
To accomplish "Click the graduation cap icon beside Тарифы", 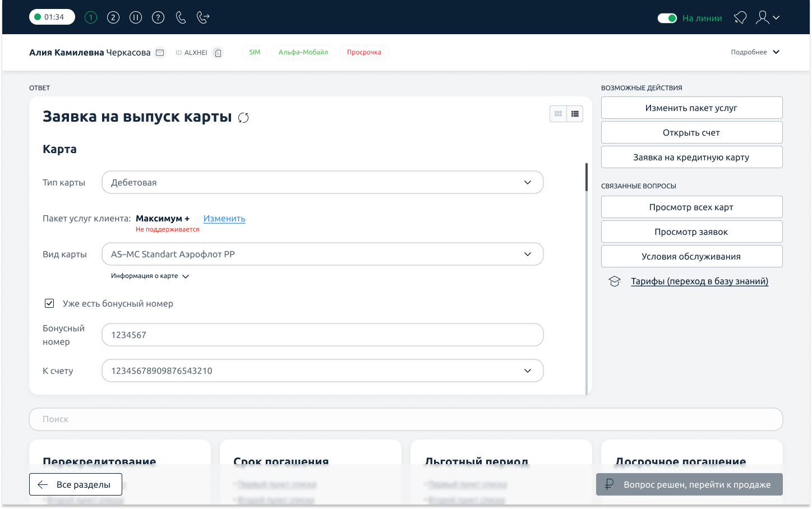I will [x=615, y=281].
